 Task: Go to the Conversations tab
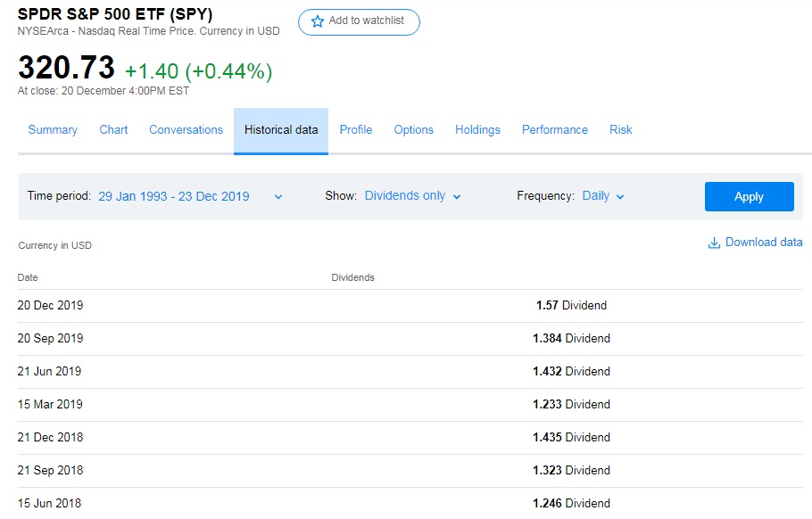[186, 129]
